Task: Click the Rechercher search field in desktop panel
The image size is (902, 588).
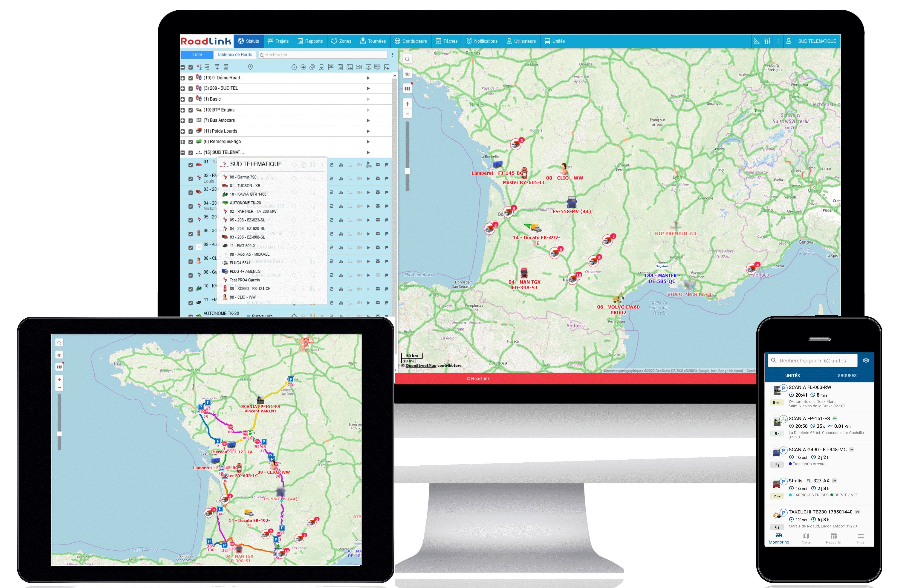Action: [x=323, y=55]
